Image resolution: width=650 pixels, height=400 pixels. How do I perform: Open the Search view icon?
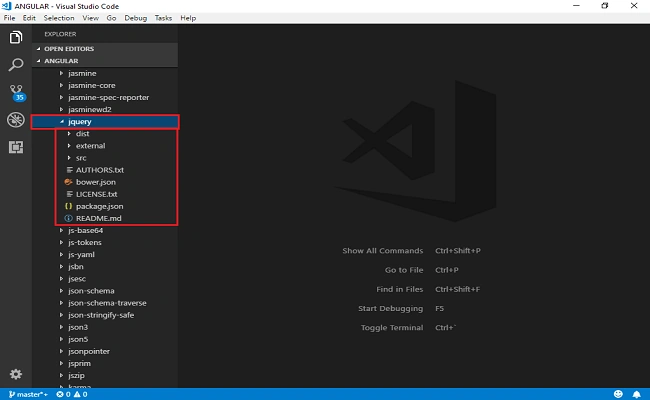pos(16,65)
